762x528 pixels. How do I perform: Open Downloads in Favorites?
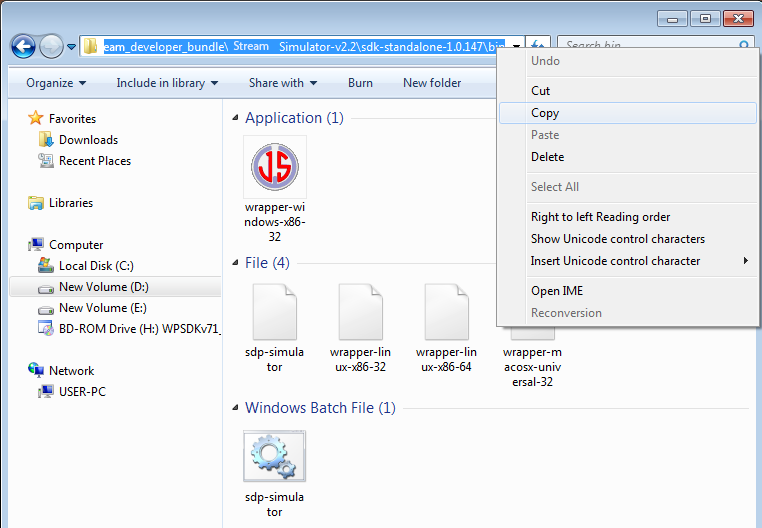(x=88, y=140)
